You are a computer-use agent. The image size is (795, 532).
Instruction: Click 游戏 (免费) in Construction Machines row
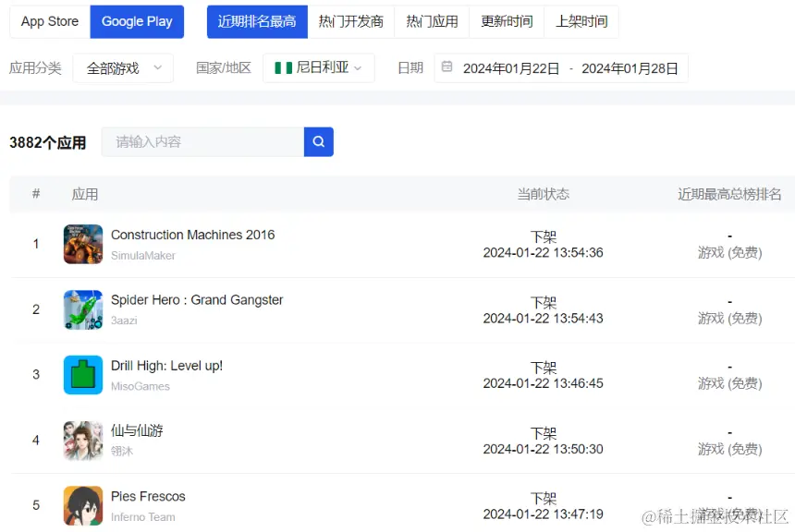[x=729, y=253]
